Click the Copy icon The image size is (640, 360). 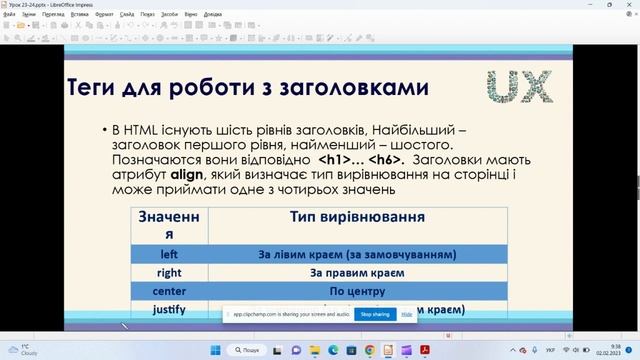tap(89, 25)
